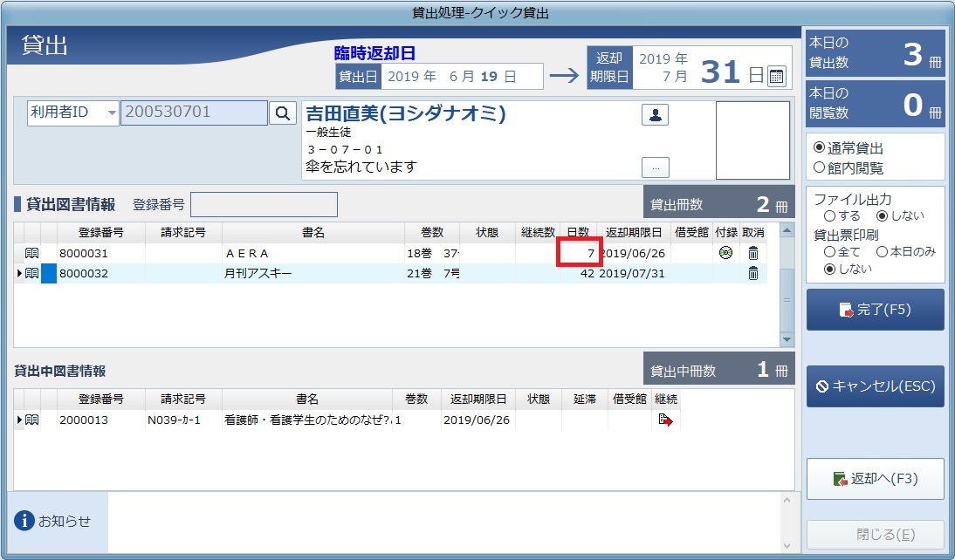
Task: Click the empty user photo box
Action: tap(752, 140)
